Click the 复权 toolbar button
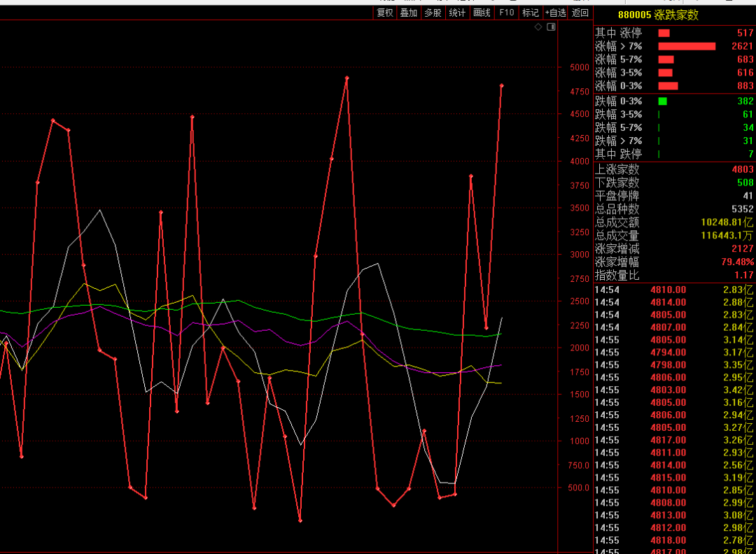 click(x=385, y=13)
